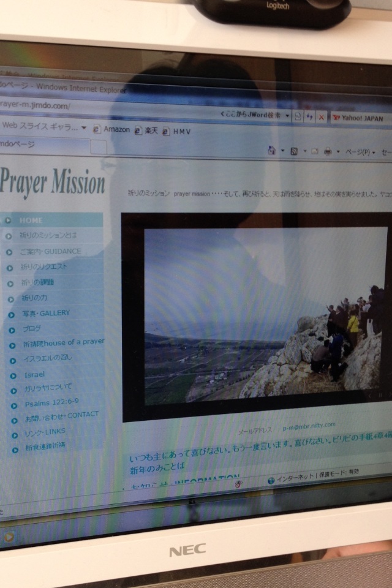Click the Windows Start orb on taskbar
Image resolution: width=392 pixels, height=588 pixels.
(9, 537)
